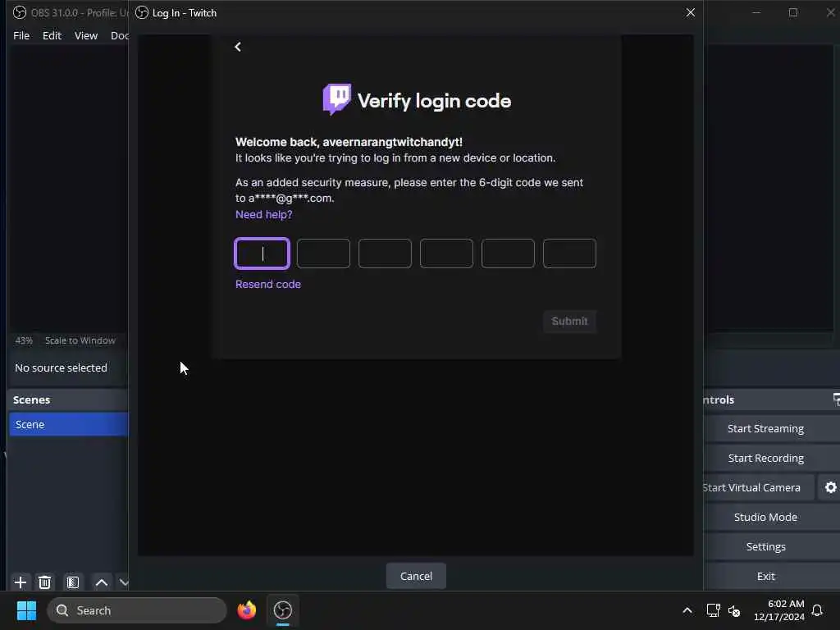Open the Docks menu in OBS
The height and width of the screenshot is (630, 840).
(x=120, y=35)
